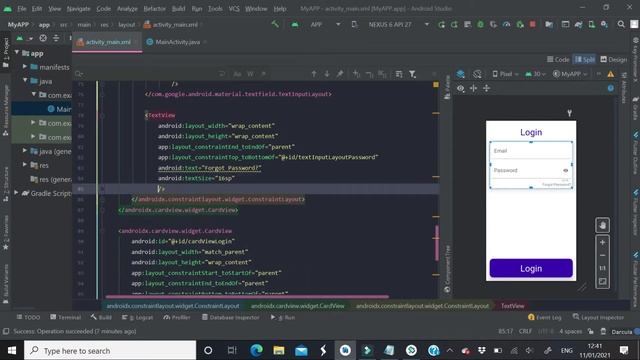Zoom out the layout preview

[x=602, y=256]
